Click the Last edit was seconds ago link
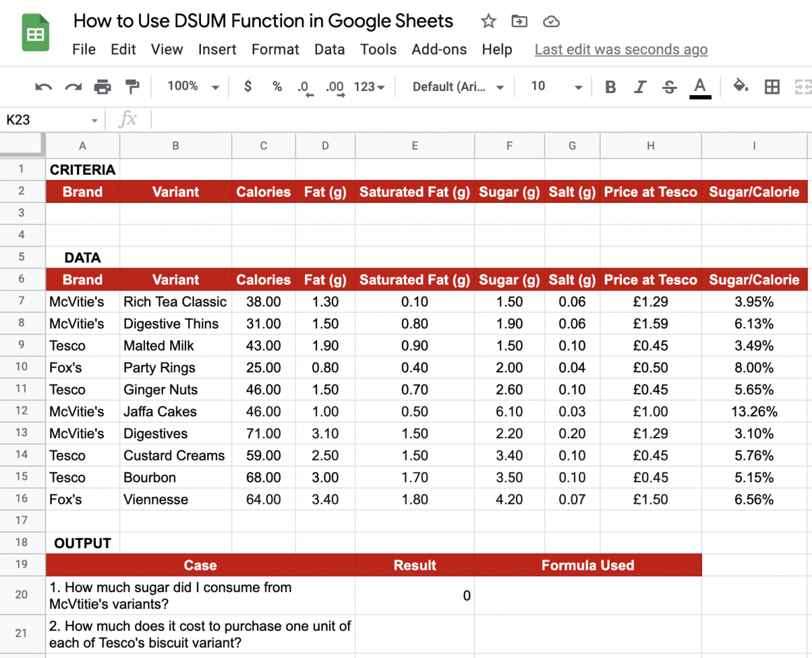 coord(621,49)
